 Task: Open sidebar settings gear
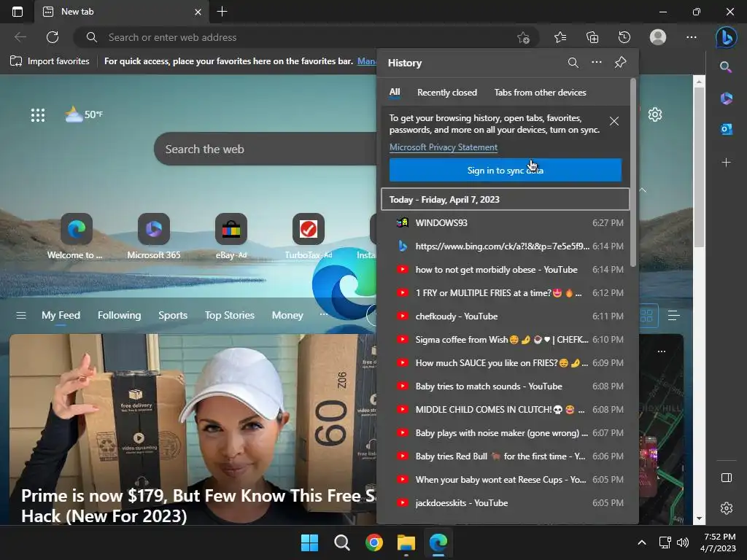726,508
